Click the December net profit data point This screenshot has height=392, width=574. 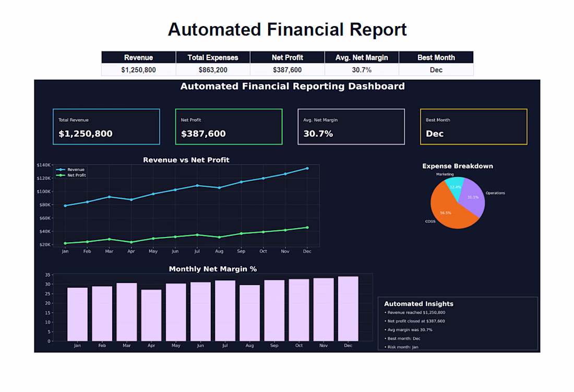(307, 228)
